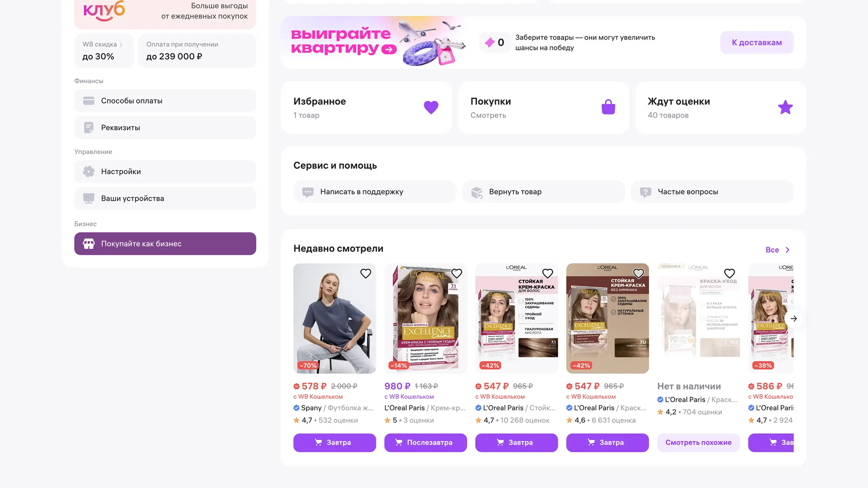
Task: Click the chat bubble icon for Написать в поддержку
Action: 308,192
